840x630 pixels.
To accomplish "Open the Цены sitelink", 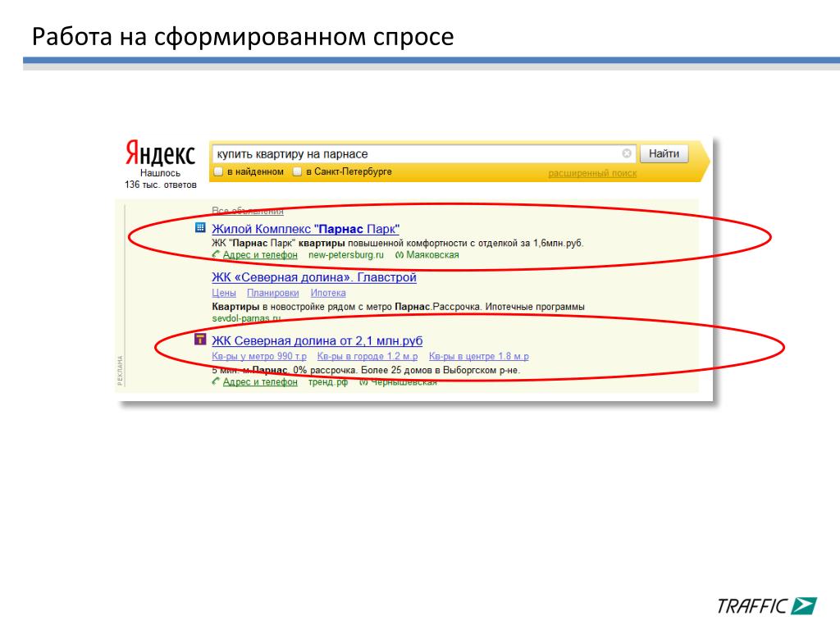I will point(224,293).
